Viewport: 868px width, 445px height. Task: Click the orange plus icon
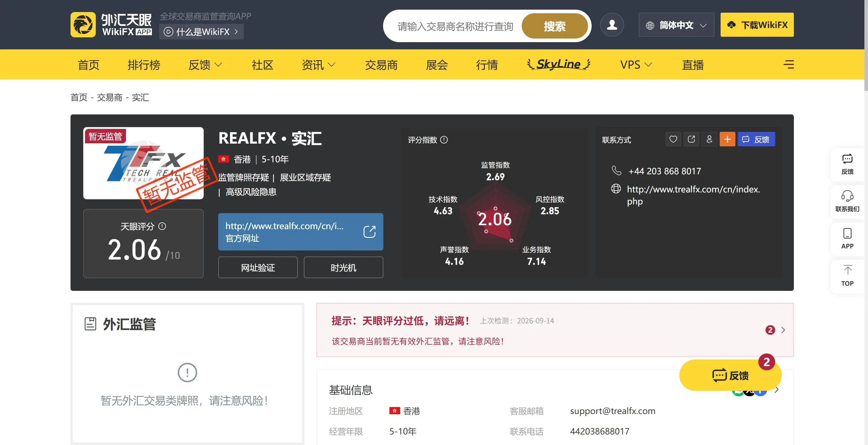727,139
